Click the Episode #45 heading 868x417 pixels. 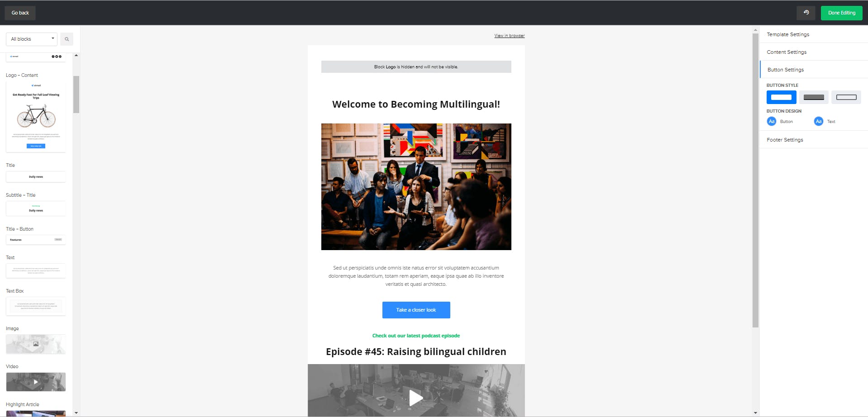(416, 351)
